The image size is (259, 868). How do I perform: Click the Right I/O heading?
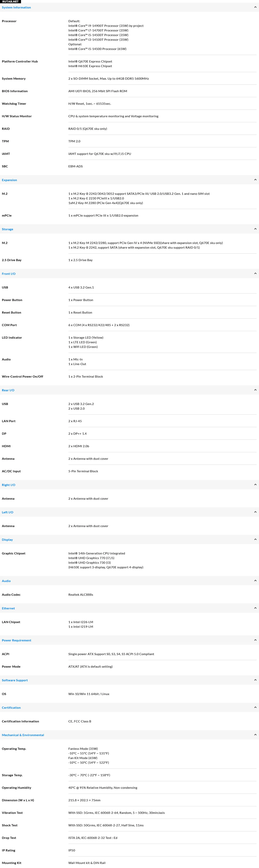9,485
